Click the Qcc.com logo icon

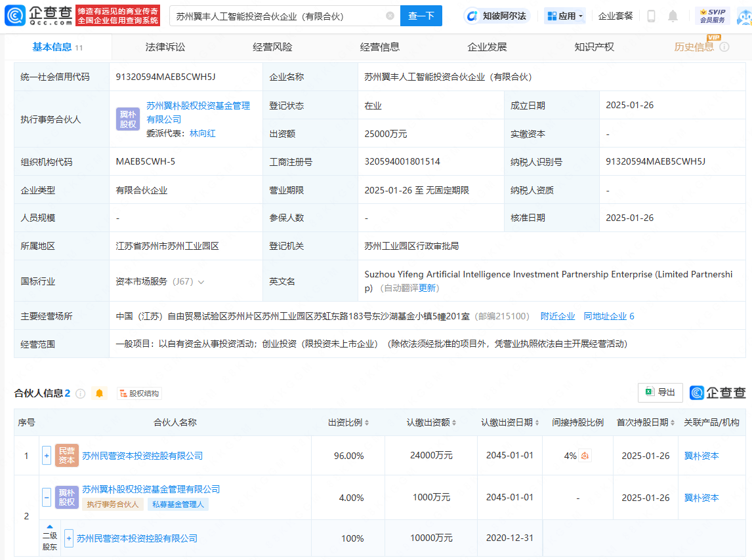pos(15,16)
